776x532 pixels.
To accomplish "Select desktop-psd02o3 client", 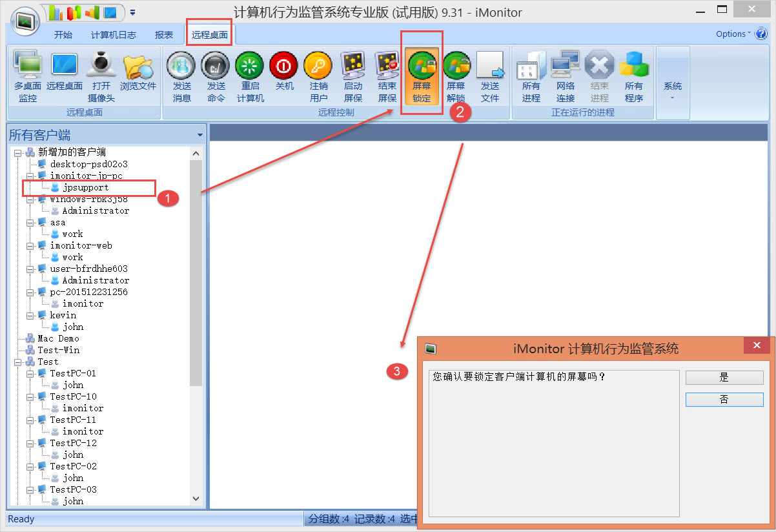I will coord(89,164).
